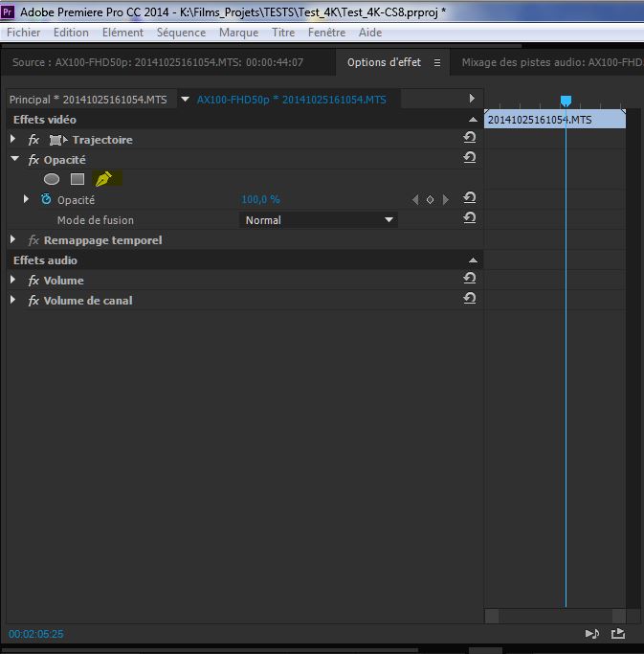The width and height of the screenshot is (644, 654).
Task: Open the Séquence menu
Action: tap(181, 33)
